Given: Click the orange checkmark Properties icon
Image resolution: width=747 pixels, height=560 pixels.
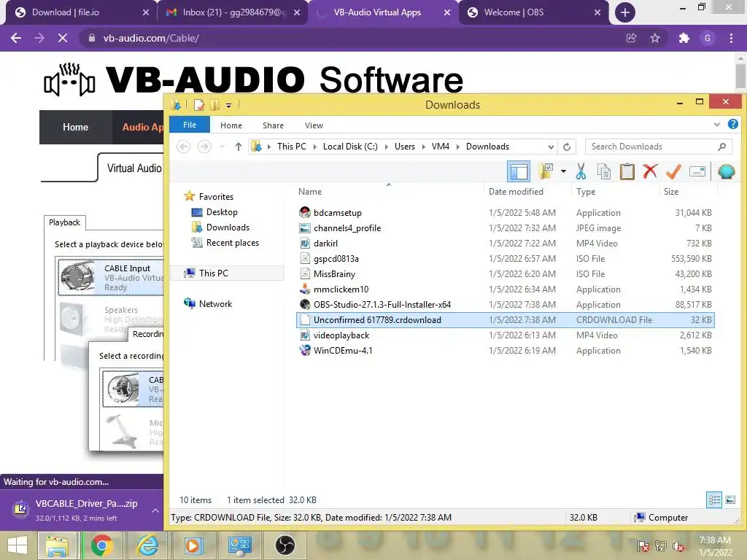Looking at the screenshot, I should coord(673,171).
